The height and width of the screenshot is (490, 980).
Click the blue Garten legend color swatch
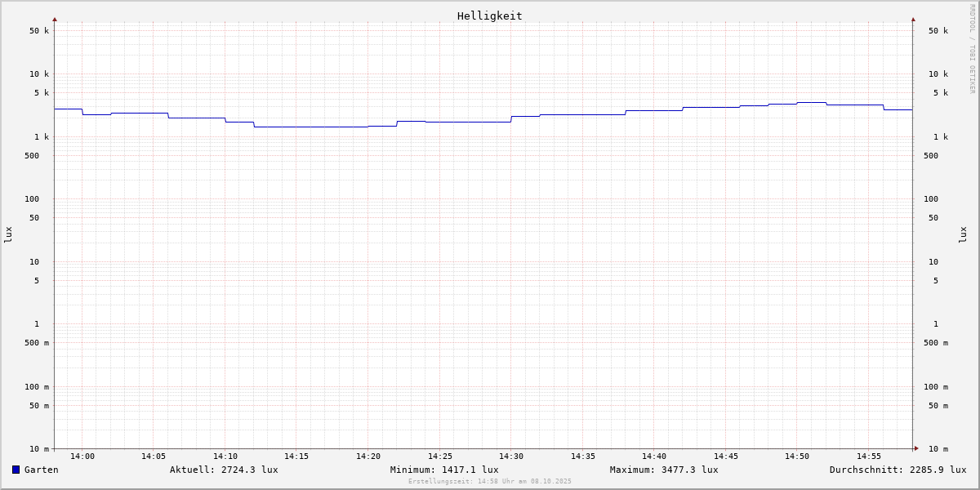[16, 470]
